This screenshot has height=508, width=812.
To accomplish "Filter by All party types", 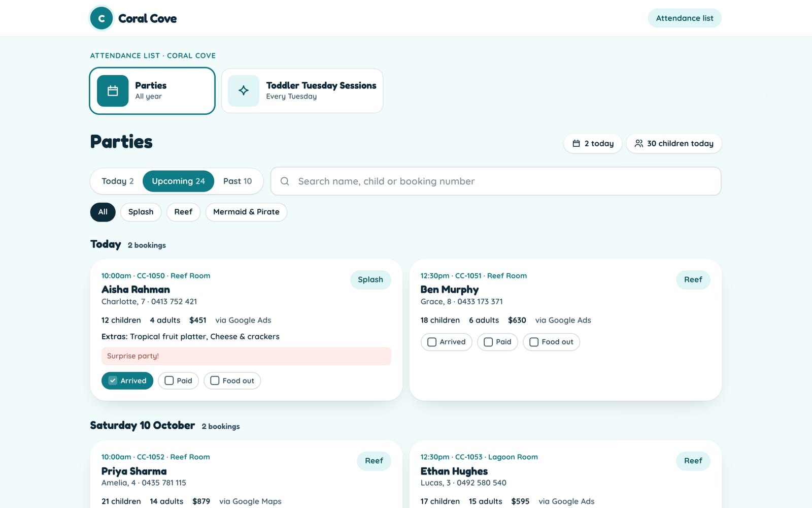I will coord(103,212).
